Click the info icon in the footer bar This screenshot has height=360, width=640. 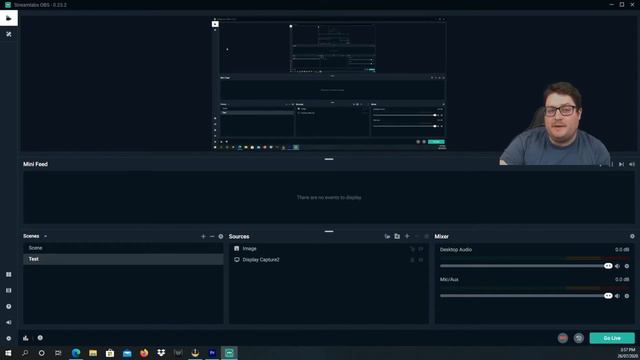point(40,338)
